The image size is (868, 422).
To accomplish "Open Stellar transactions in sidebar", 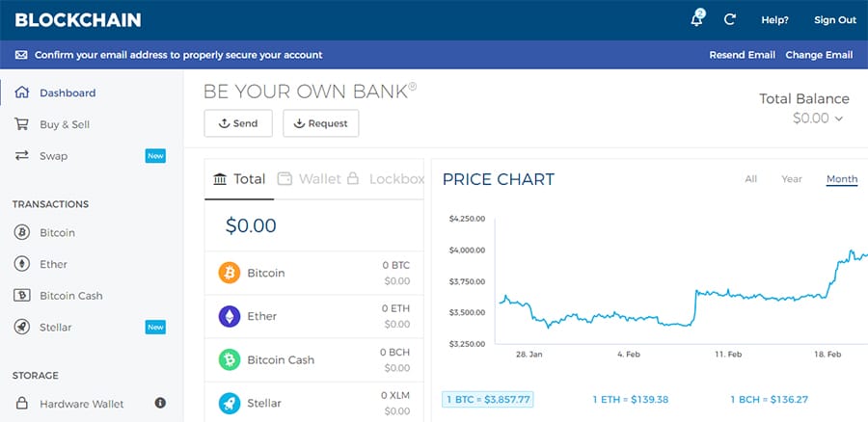I will point(55,328).
